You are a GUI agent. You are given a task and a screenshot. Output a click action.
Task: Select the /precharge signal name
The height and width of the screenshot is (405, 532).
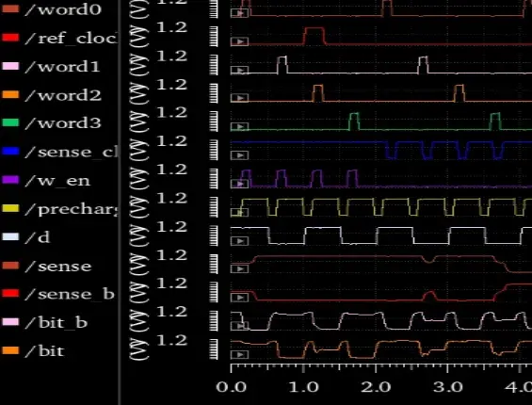[72, 209]
